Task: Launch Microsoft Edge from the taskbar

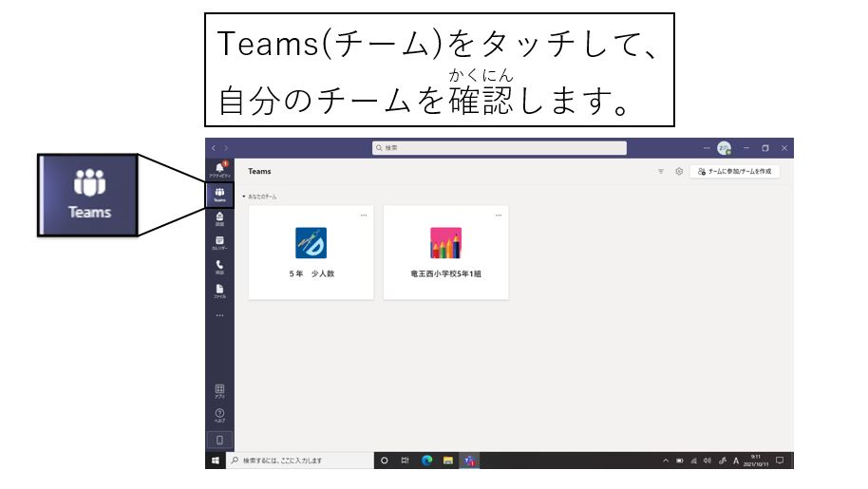Action: (426, 461)
